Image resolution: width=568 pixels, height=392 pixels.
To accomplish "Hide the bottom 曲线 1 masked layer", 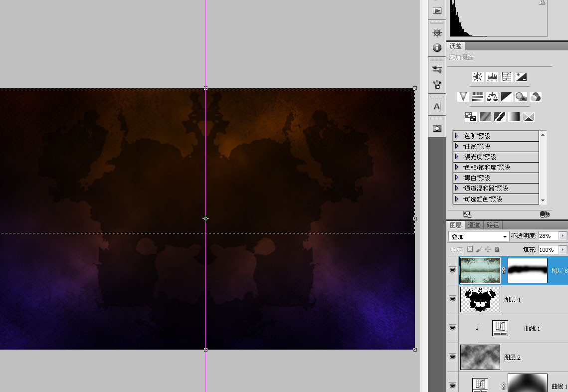I will 452,386.
